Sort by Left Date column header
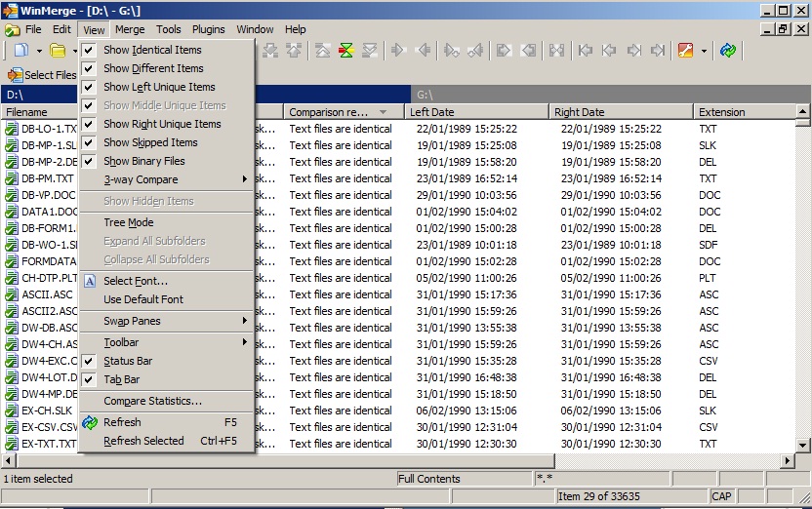 (x=476, y=112)
